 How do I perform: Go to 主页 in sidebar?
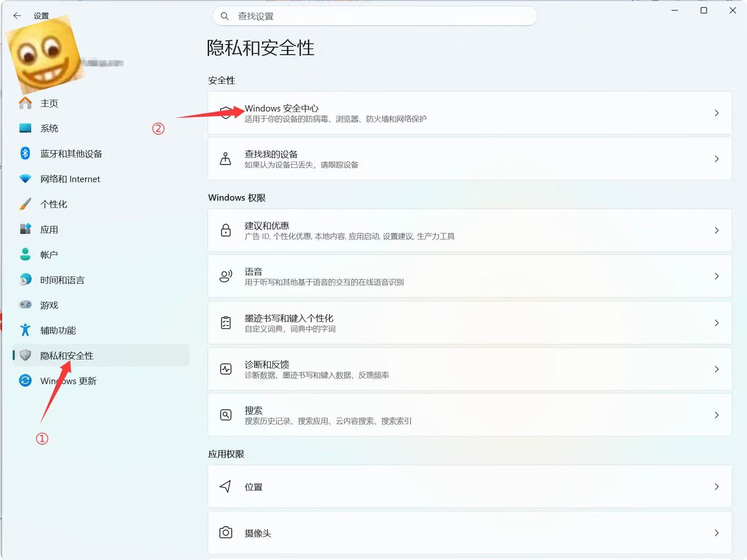pyautogui.click(x=49, y=103)
